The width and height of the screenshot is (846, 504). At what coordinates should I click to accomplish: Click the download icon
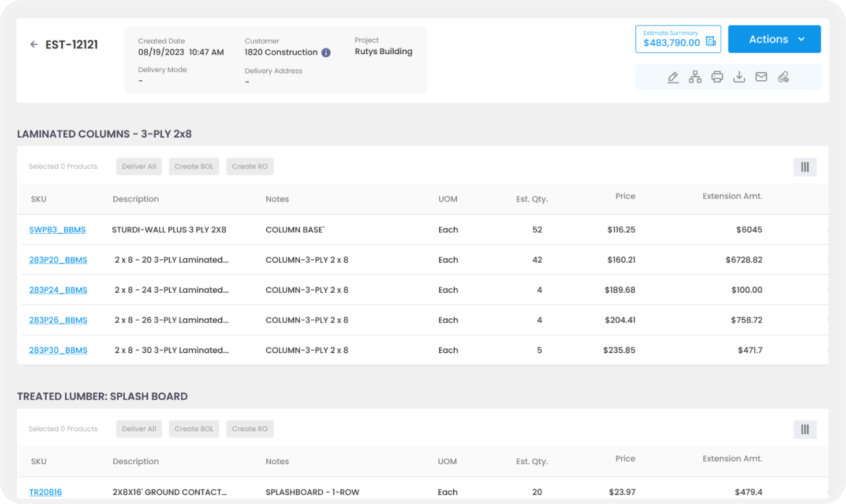pyautogui.click(x=739, y=77)
